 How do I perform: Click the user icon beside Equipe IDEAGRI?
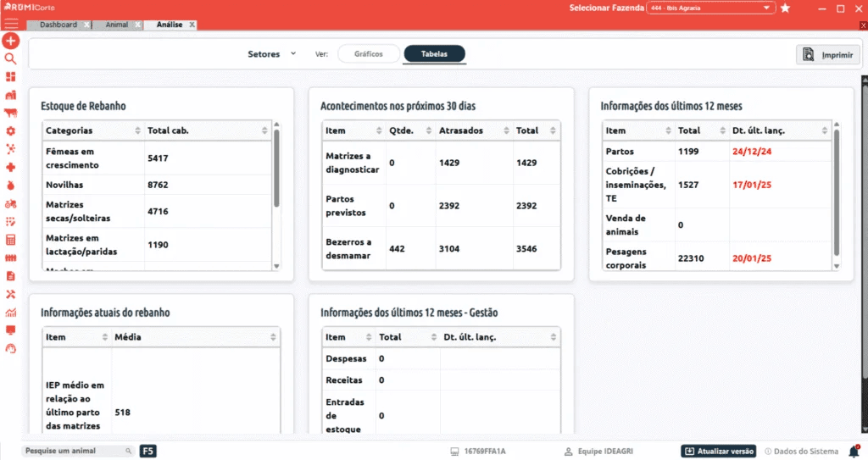[x=568, y=452]
